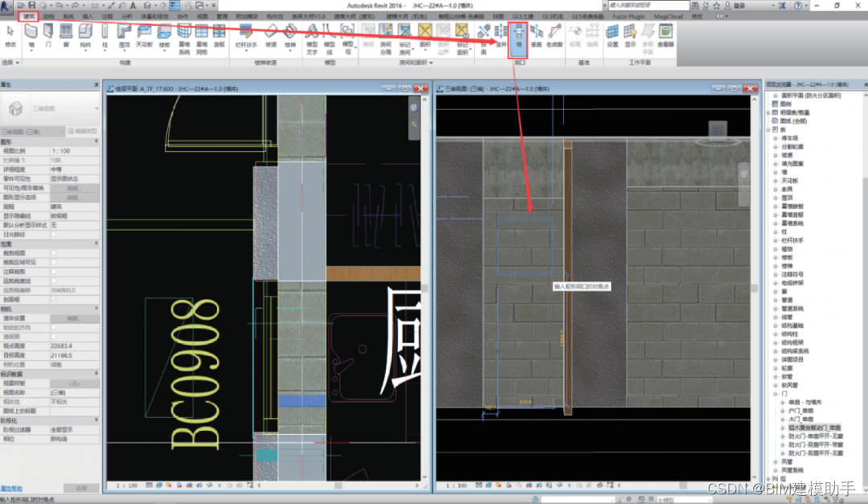Toggle the 裁剪视图 checkbox
The width and height of the screenshot is (868, 504).
tap(55, 253)
